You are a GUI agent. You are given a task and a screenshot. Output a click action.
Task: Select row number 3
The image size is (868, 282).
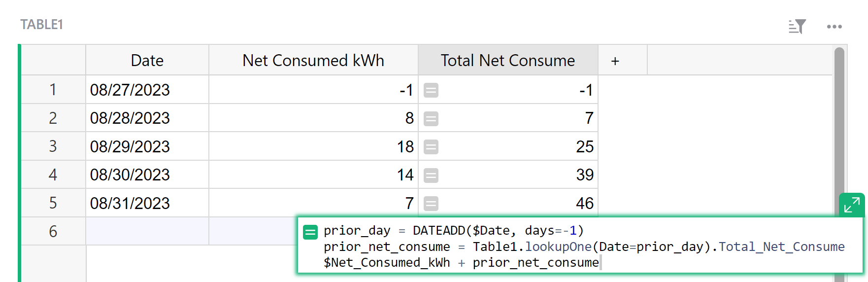[x=53, y=146]
